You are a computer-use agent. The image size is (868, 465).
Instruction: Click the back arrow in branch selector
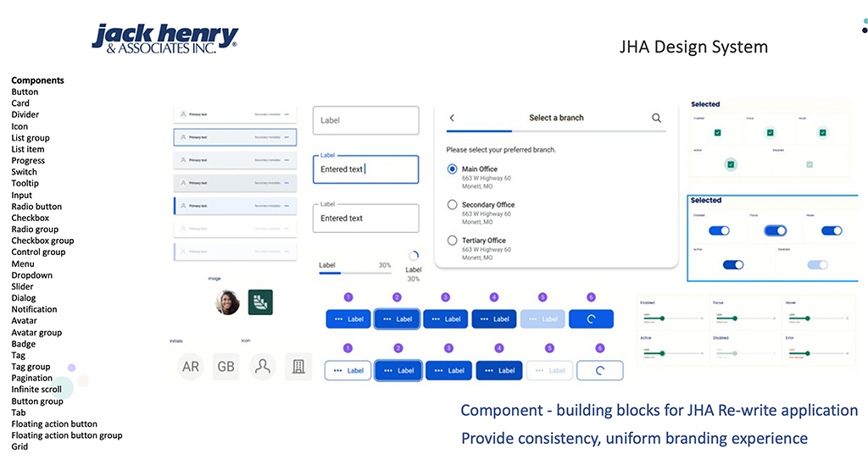pos(452,118)
